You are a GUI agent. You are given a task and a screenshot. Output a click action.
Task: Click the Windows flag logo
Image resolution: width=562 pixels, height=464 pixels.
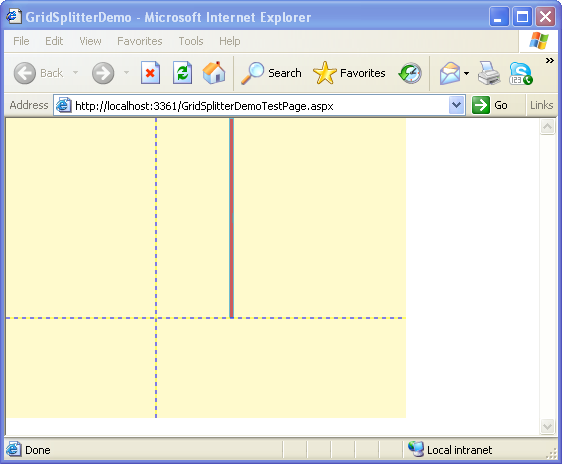tap(539, 41)
